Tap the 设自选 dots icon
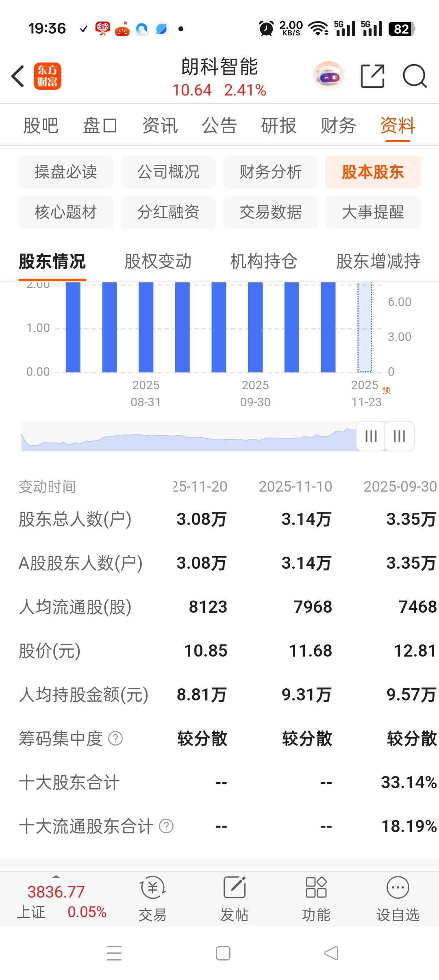439x980 pixels. coord(398,888)
